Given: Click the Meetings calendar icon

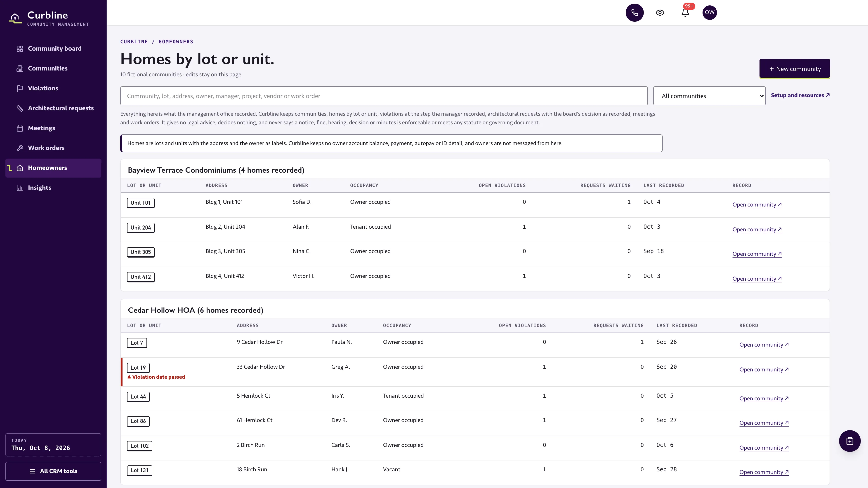Looking at the screenshot, I should (20, 128).
